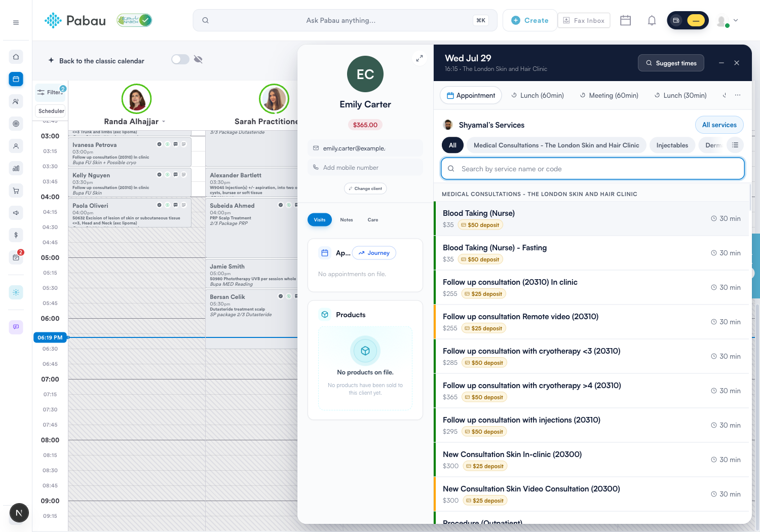Viewport: 760px width, 532px height.
Task: Click the Change client button
Action: [x=365, y=188]
